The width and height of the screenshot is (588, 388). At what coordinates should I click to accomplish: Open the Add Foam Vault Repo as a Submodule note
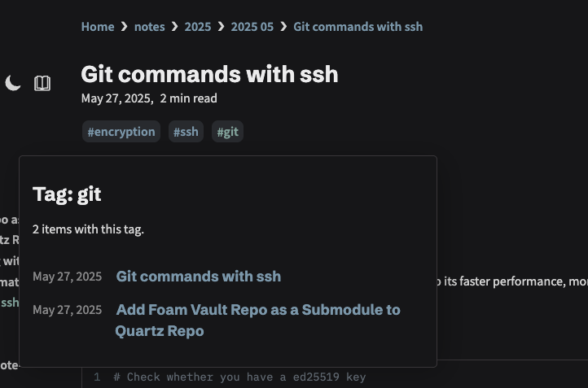point(258,320)
